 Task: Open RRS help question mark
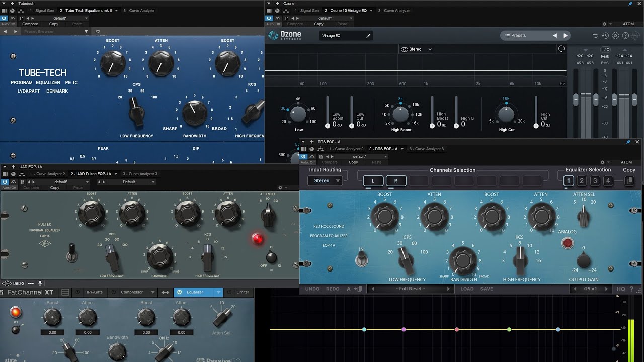[631, 289]
